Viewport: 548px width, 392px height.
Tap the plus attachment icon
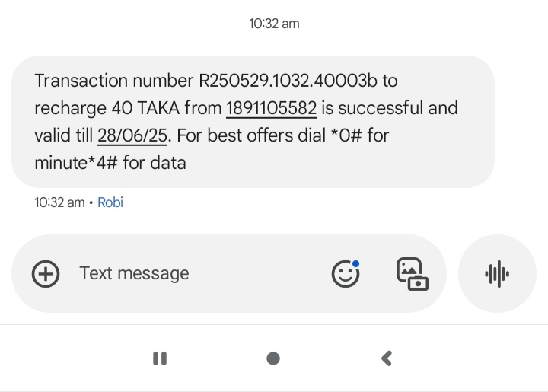click(46, 273)
